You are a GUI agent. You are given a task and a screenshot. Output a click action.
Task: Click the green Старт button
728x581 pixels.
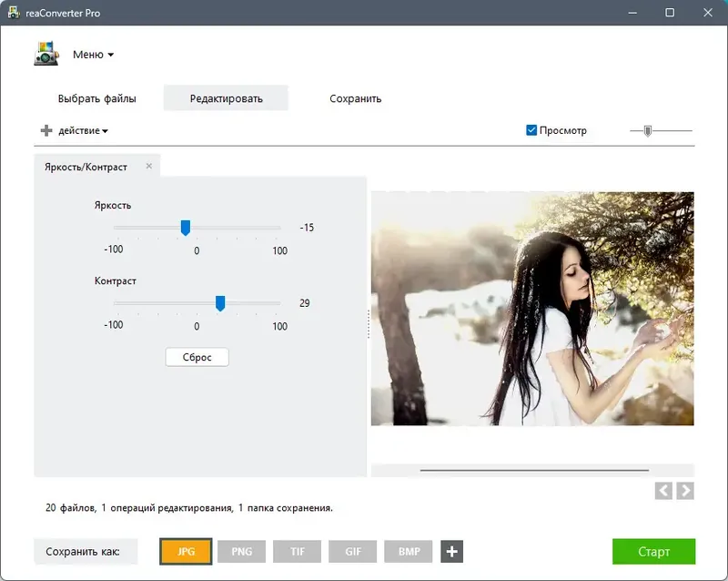pos(653,552)
